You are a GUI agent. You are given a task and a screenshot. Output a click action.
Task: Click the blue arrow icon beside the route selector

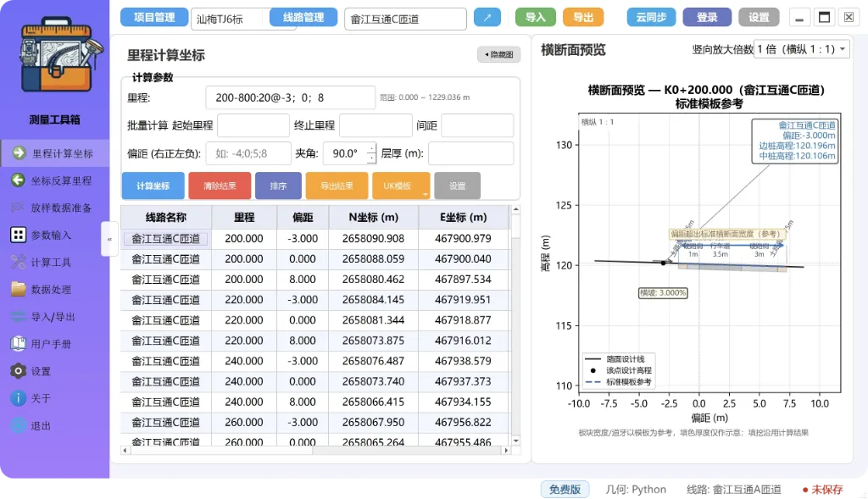(487, 18)
